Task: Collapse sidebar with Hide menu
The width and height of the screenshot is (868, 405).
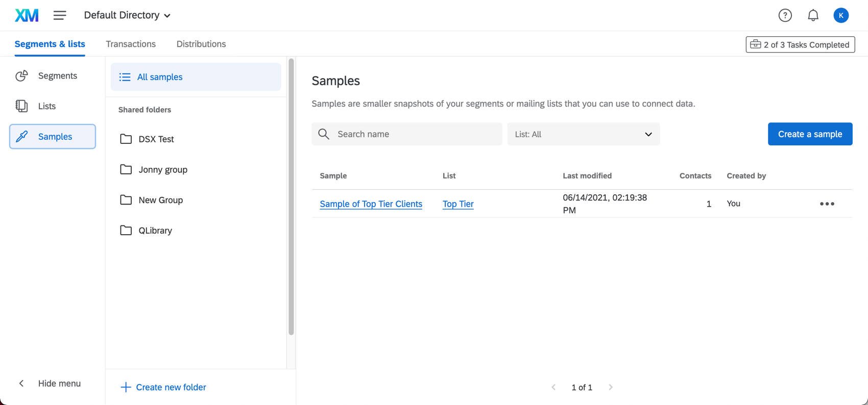Action: point(50,384)
